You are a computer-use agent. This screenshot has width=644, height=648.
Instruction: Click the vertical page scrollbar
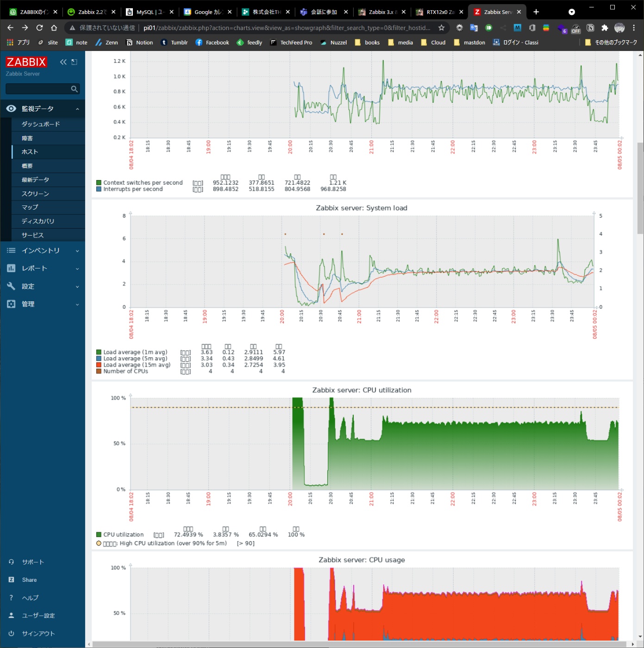[x=640, y=188]
